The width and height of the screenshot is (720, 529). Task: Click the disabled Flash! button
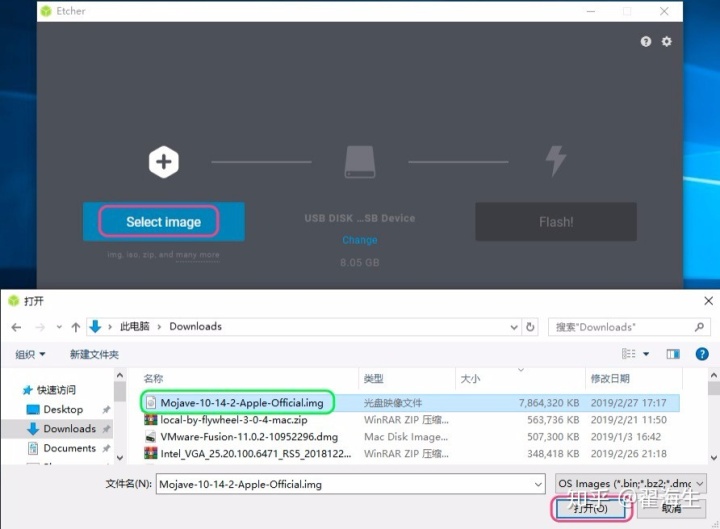(556, 222)
